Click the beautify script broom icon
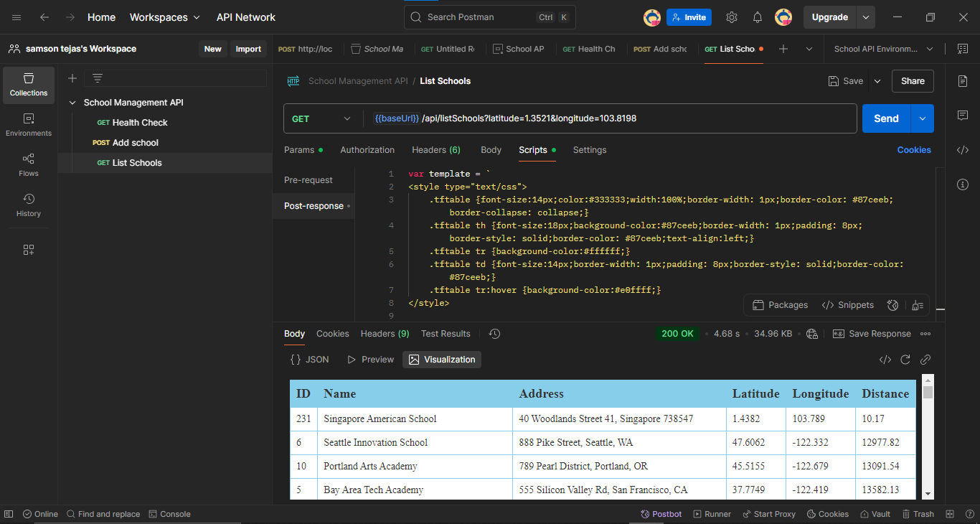Viewport: 980px width, 524px height. [x=917, y=305]
